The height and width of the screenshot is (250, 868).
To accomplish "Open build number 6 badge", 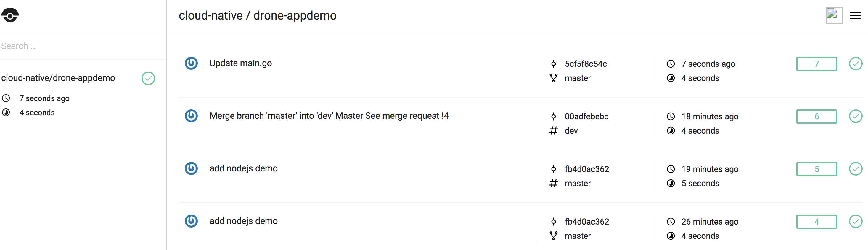I will pyautogui.click(x=816, y=116).
